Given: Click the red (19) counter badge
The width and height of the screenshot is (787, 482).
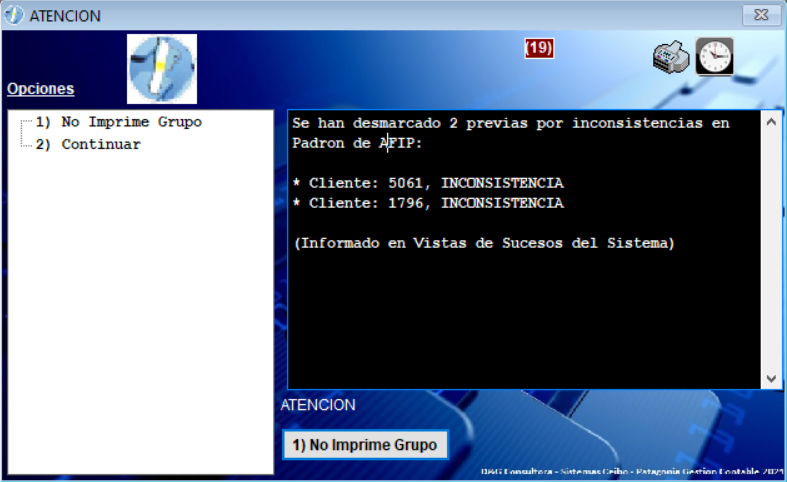Looking at the screenshot, I should coord(539,48).
